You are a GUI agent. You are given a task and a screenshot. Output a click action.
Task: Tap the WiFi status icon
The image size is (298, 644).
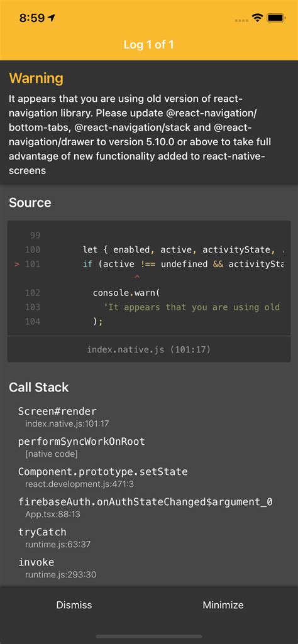[x=258, y=18]
